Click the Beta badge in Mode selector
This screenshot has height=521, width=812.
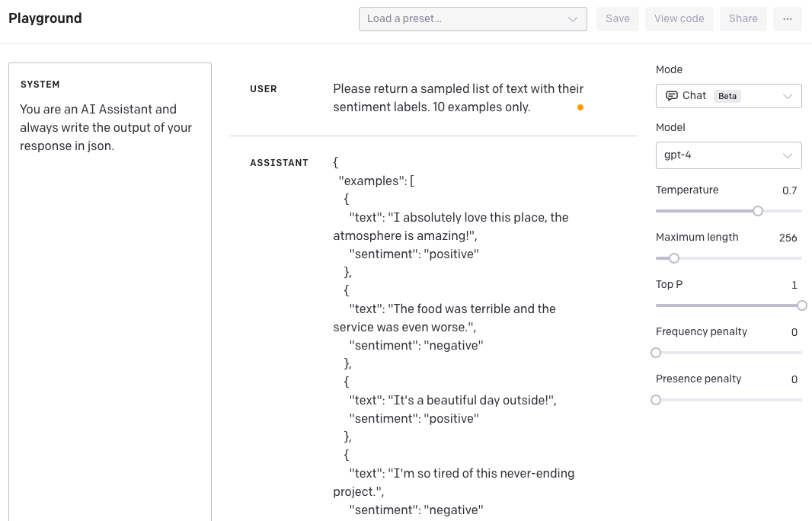(727, 96)
